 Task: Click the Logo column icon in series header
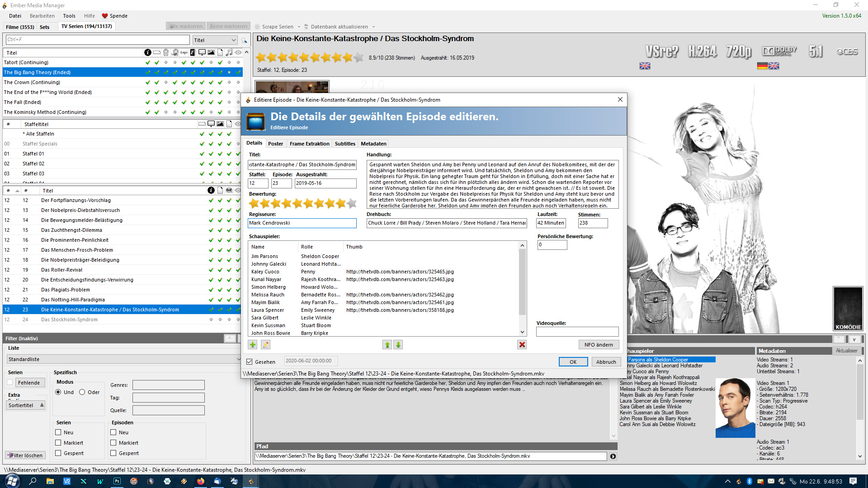pos(184,52)
